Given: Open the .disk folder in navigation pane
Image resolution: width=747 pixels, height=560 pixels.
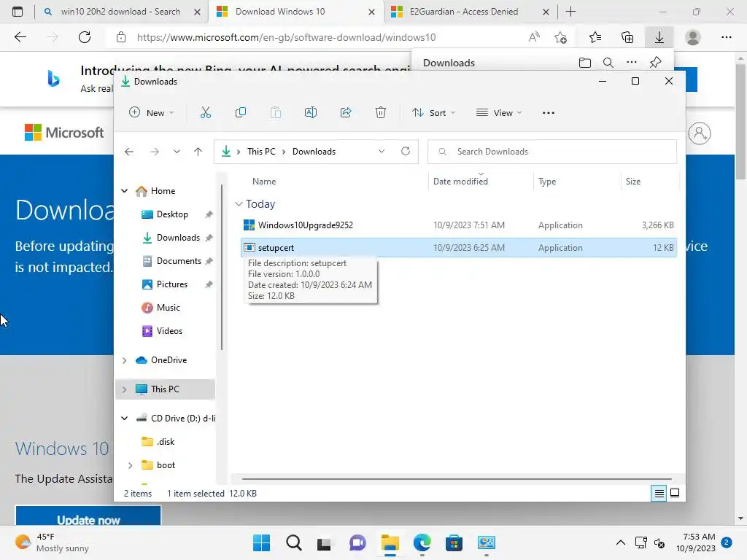Looking at the screenshot, I should pos(166,442).
